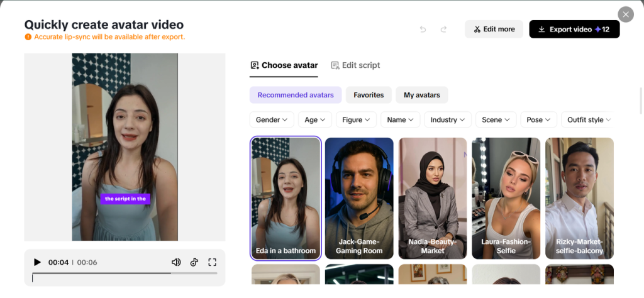
Task: Click the video progress bar
Action: point(125,273)
